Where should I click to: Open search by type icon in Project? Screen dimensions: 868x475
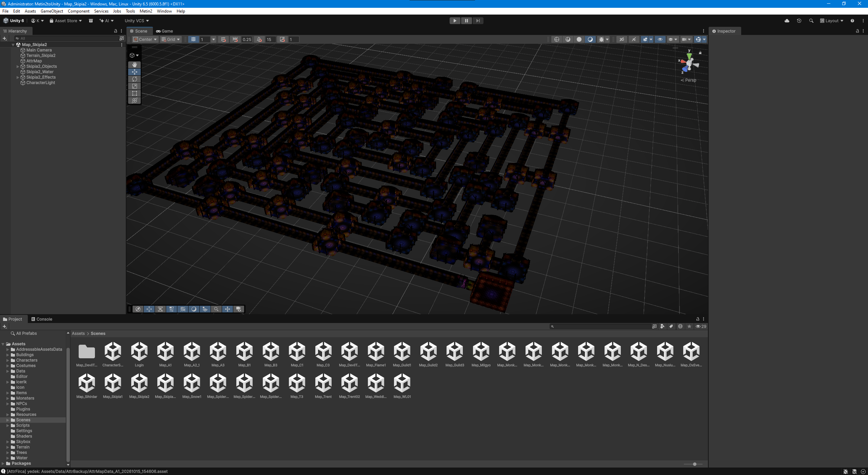[662, 326]
